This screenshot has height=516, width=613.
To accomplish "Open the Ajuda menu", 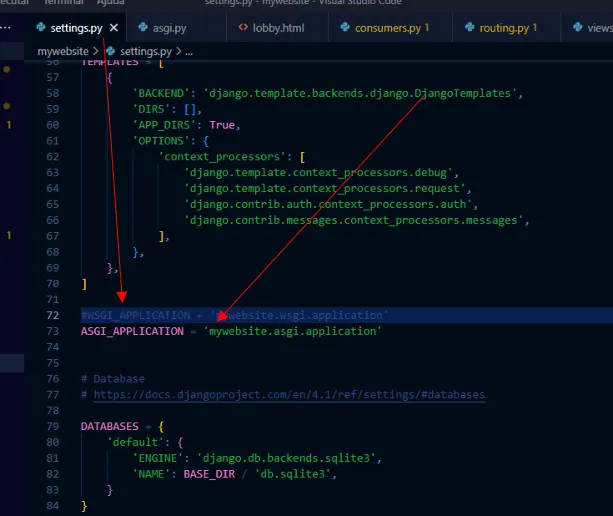I will click(110, 3).
